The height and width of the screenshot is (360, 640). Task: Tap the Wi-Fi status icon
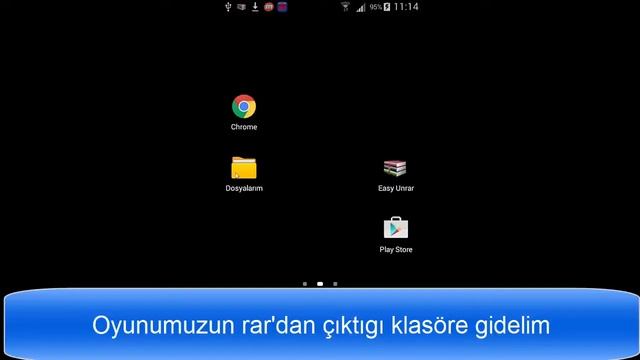[345, 7]
